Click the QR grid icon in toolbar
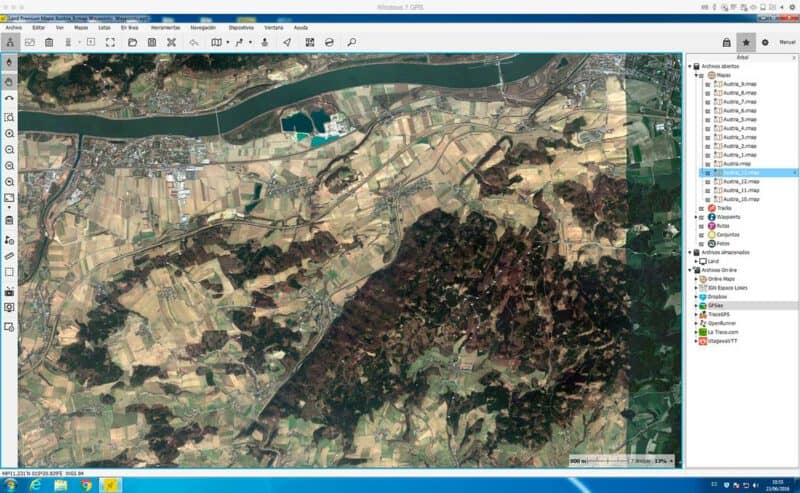This screenshot has height=493, width=800. [310, 42]
